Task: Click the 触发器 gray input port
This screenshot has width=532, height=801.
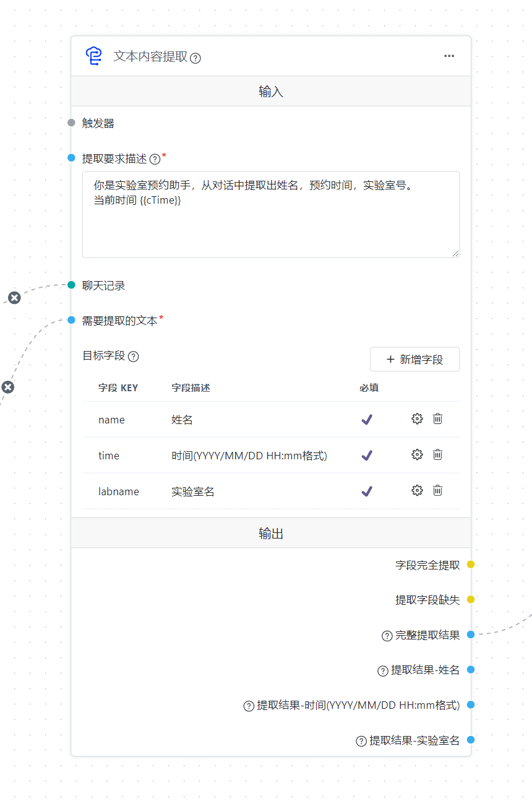Action: [x=71, y=123]
